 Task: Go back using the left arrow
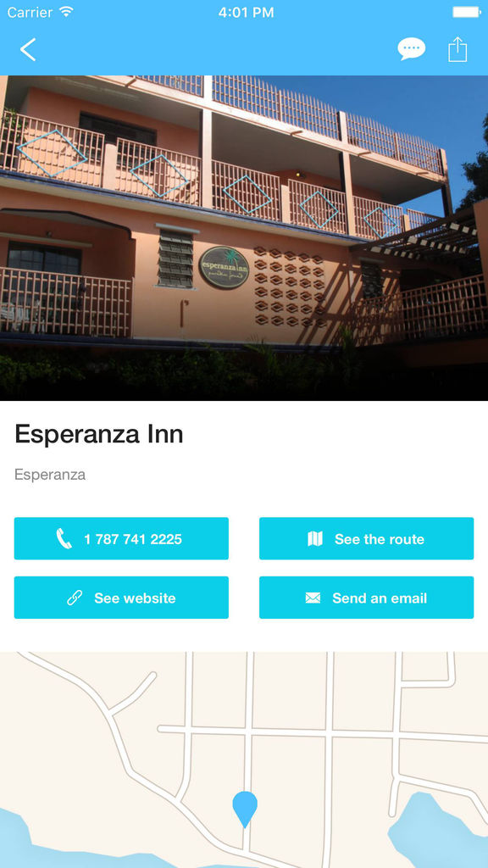click(28, 49)
